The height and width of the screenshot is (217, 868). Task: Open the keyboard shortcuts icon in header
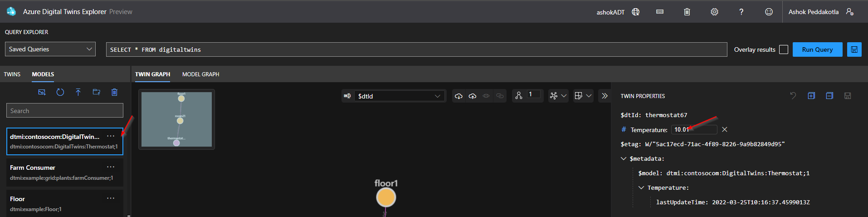[660, 12]
